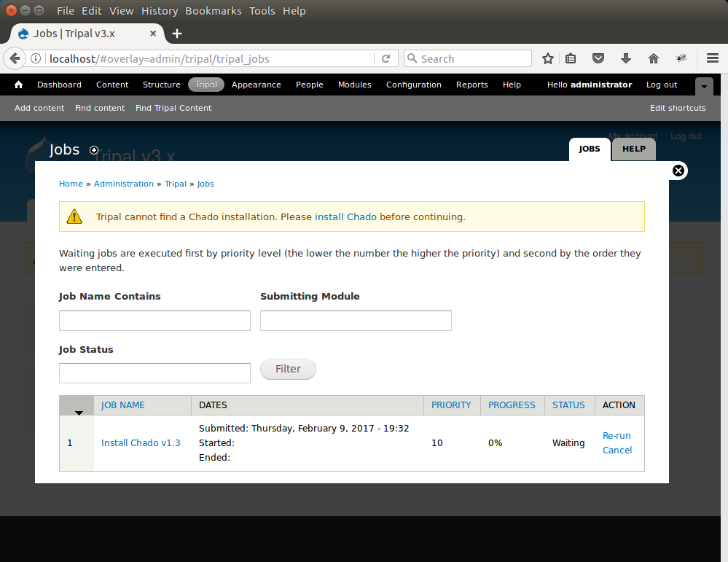Open a new browser tab
The image size is (728, 562).
click(x=177, y=34)
